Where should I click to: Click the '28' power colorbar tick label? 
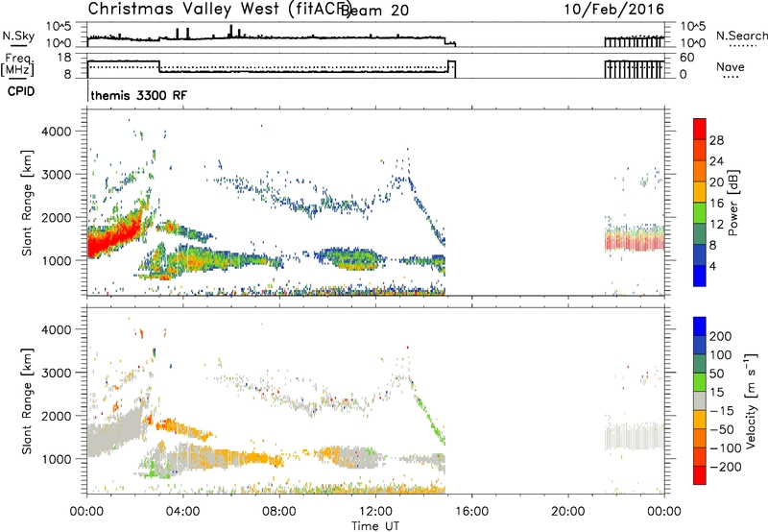coord(716,140)
